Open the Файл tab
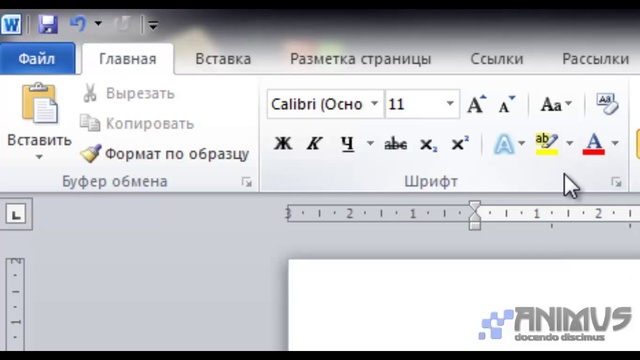The image size is (640, 360). pyautogui.click(x=37, y=59)
